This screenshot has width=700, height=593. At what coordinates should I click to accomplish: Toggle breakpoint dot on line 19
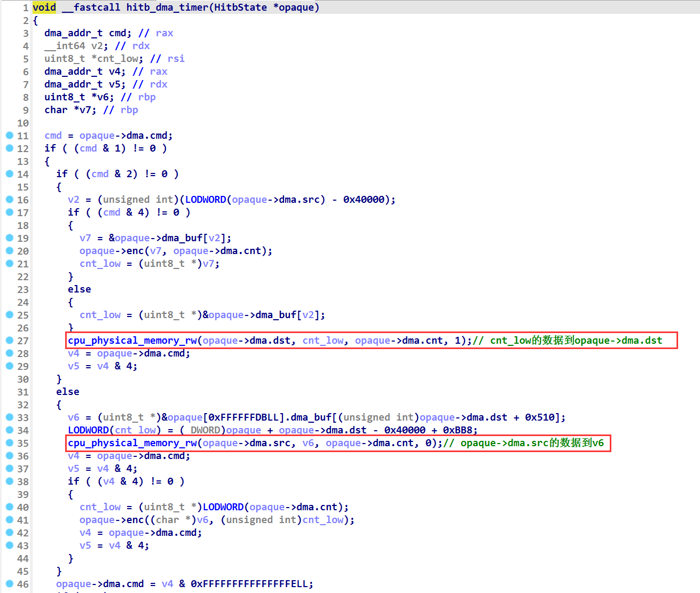[x=10, y=238]
